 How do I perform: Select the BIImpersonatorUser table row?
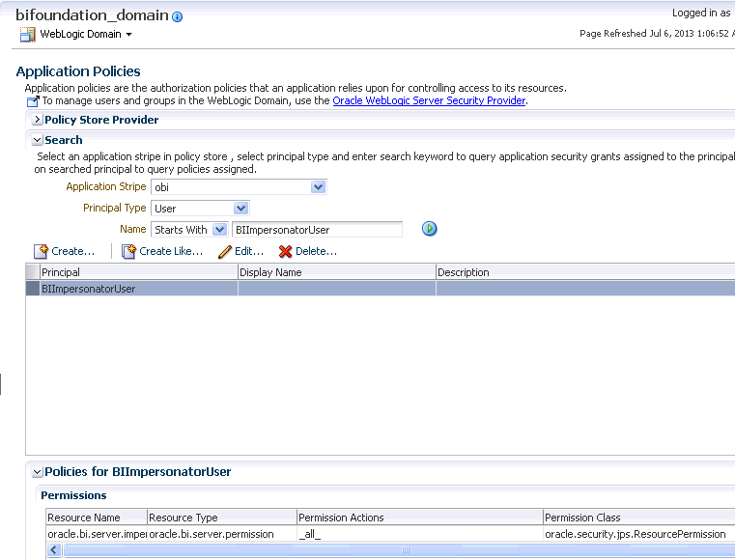pyautogui.click(x=381, y=289)
